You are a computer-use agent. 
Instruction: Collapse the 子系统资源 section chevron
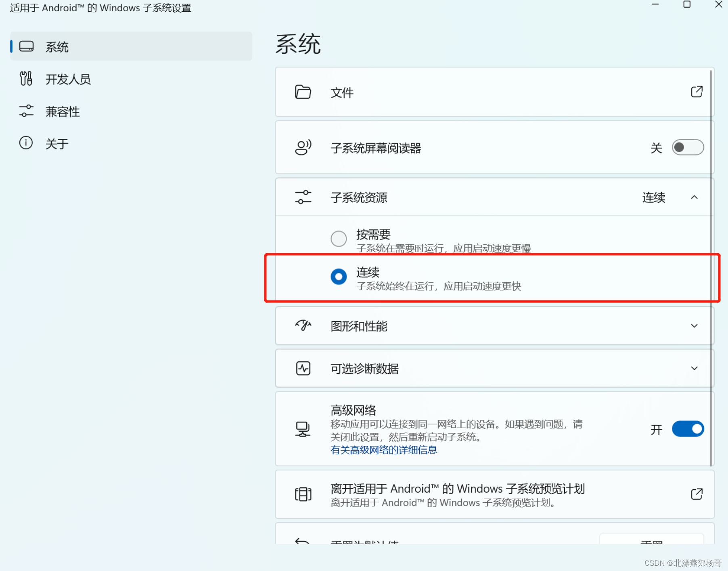[694, 197]
